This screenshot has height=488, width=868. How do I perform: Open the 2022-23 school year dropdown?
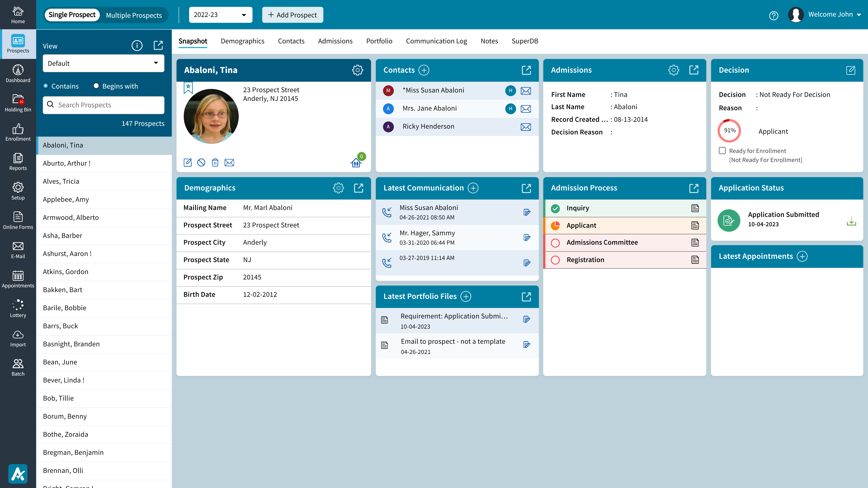coord(221,15)
